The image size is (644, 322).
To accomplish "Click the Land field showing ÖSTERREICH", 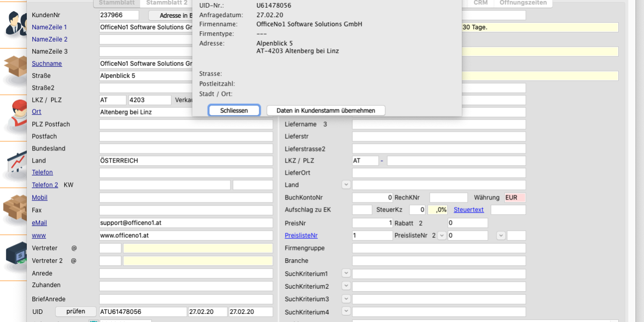I will point(186,160).
